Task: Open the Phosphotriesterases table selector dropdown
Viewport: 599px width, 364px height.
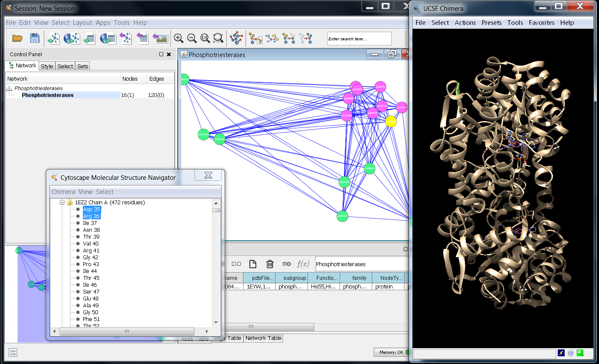Action: 361,264
